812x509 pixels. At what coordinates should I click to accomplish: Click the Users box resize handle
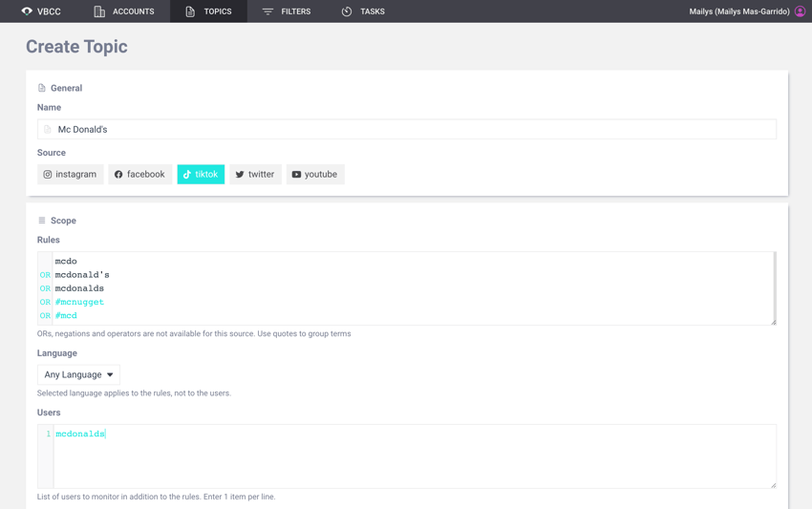pos(773,485)
